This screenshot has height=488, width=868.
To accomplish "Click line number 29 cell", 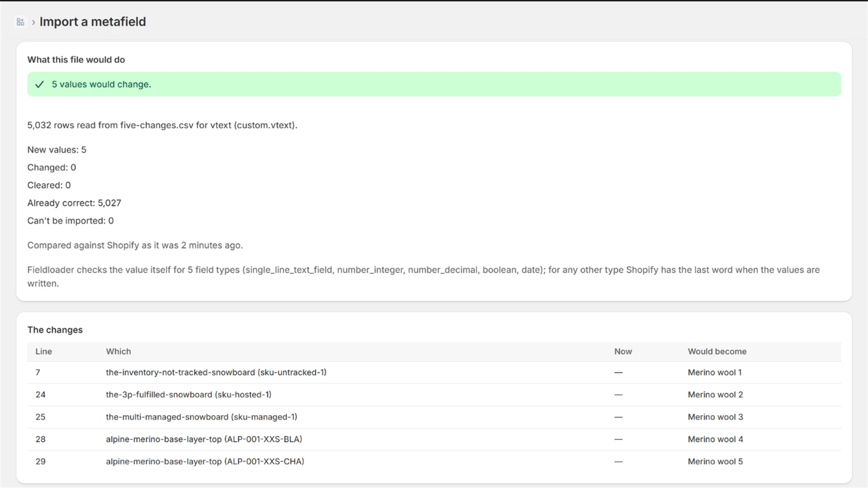I will [40, 461].
